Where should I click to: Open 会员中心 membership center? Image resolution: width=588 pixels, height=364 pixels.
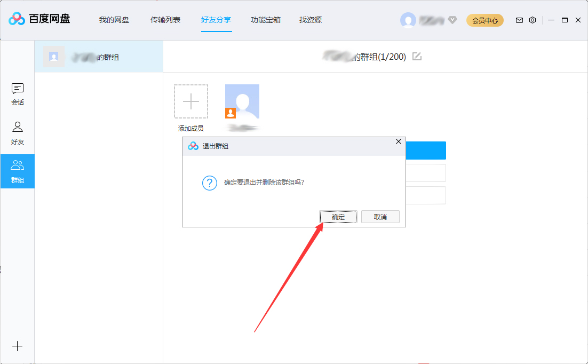click(484, 20)
